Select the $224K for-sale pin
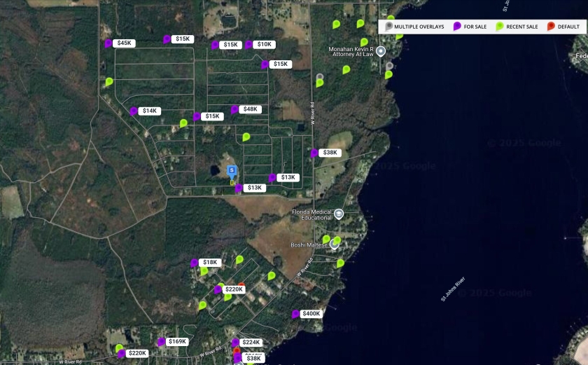 coord(235,343)
